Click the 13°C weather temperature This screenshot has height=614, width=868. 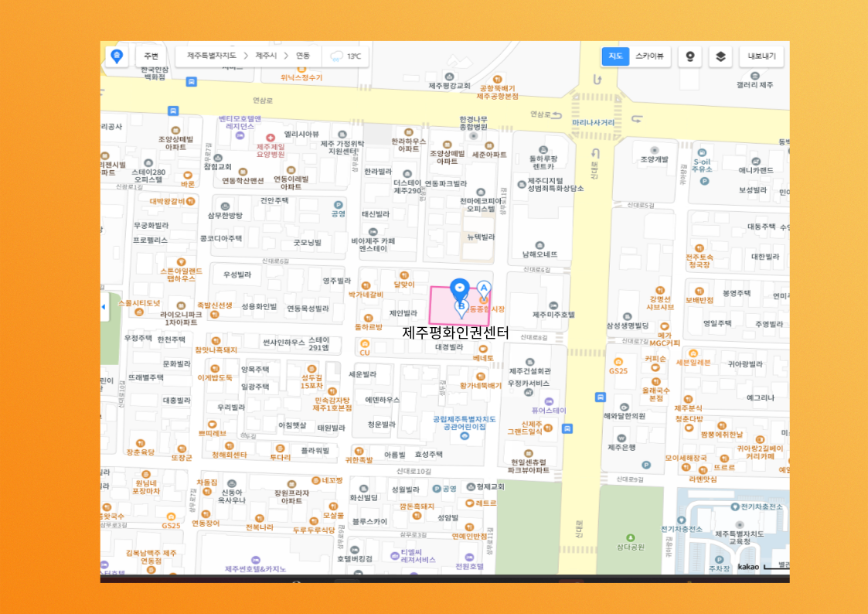point(354,56)
